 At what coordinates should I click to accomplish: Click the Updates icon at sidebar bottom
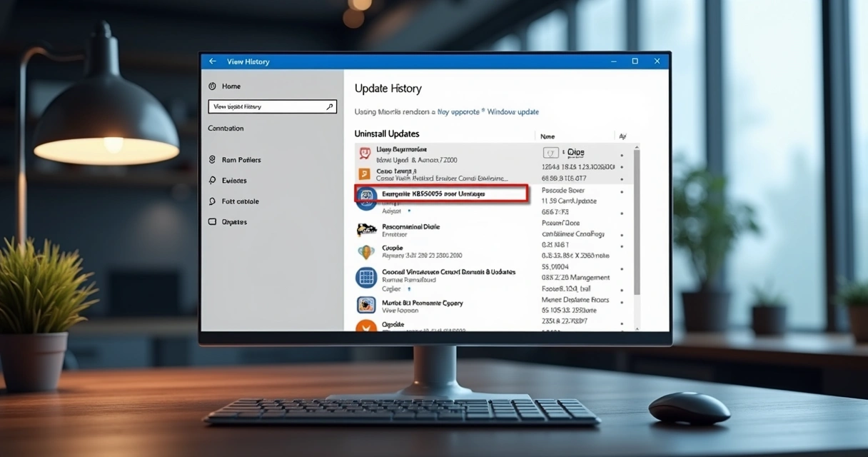pos(211,221)
